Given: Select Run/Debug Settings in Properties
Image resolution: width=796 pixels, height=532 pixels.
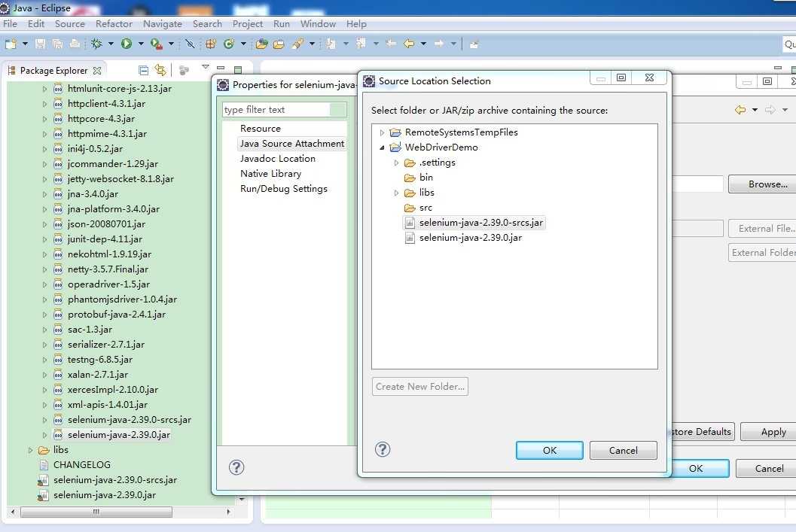Looking at the screenshot, I should click(x=284, y=189).
